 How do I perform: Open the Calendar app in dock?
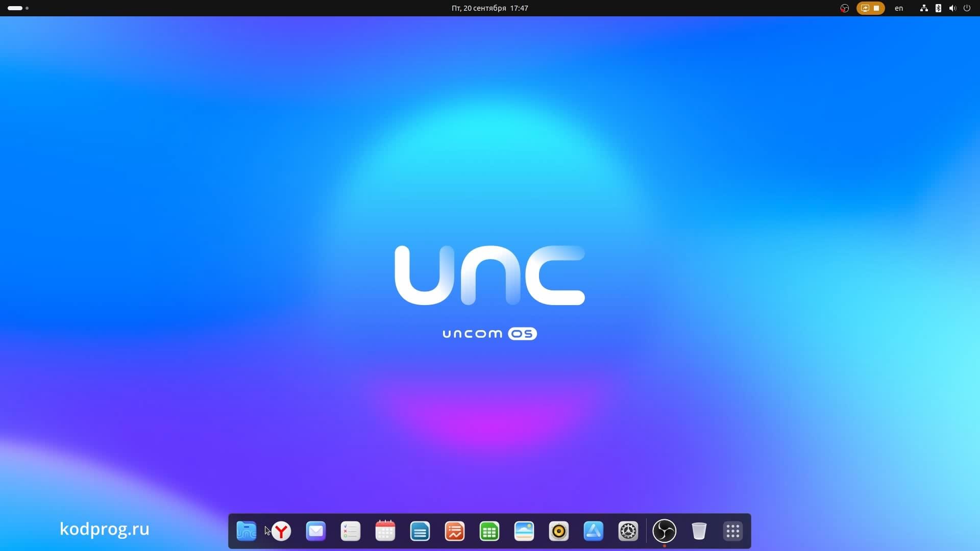tap(385, 531)
